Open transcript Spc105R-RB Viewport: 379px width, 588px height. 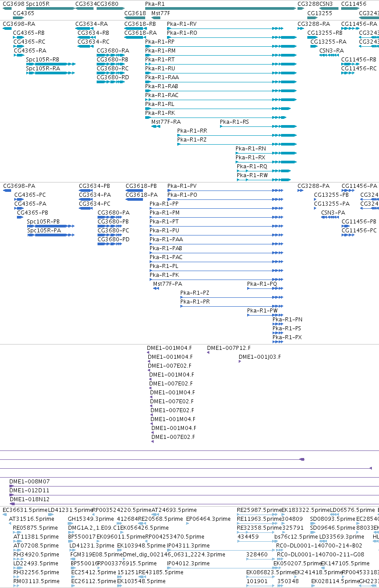(43, 59)
